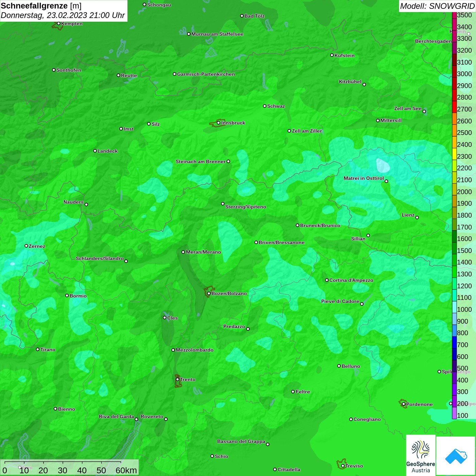The image size is (476, 476).
Task: Click the Feltre location dot
Action: (x=293, y=392)
